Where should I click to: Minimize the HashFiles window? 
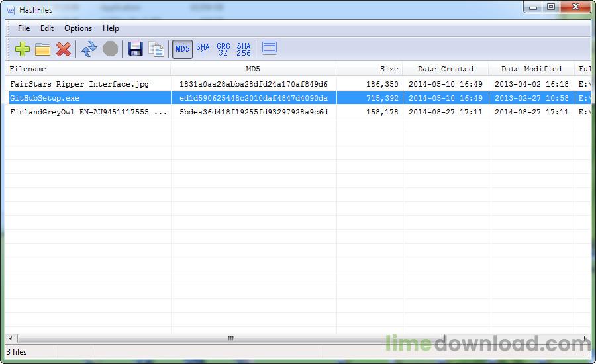(x=533, y=7)
